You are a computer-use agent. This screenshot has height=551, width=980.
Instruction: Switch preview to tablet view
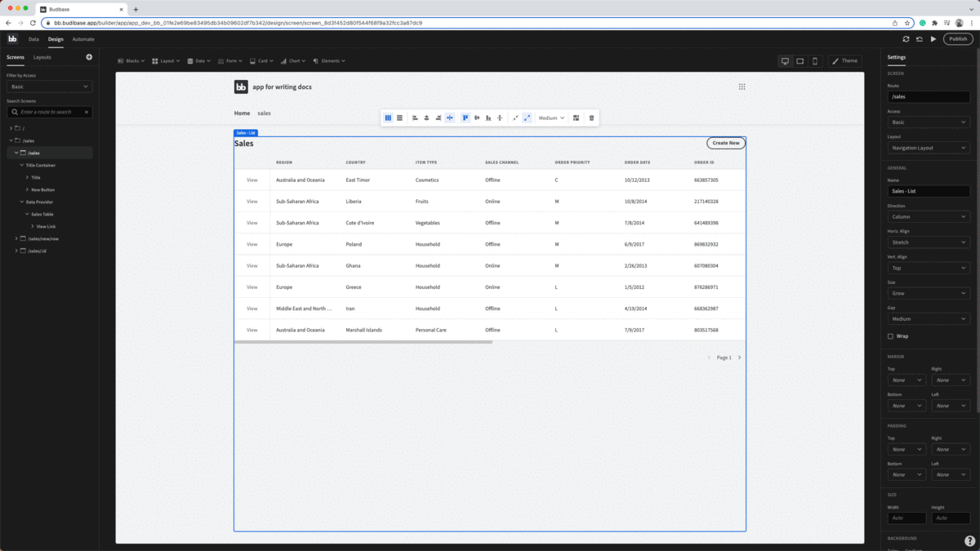pos(800,61)
